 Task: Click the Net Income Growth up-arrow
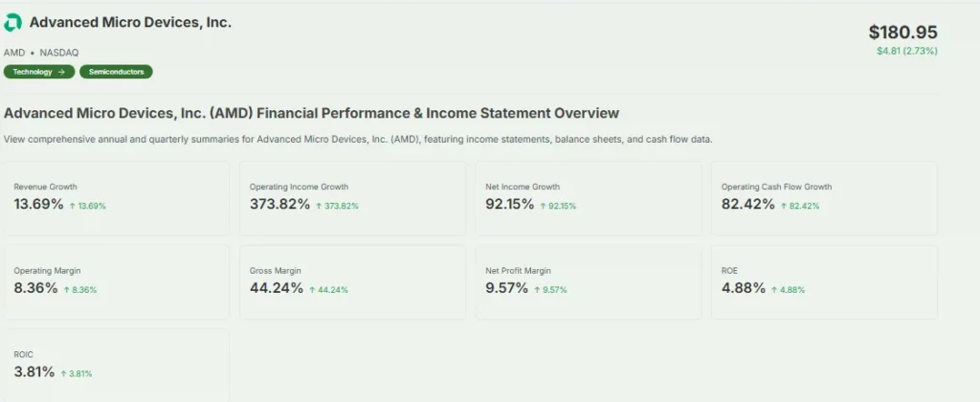(544, 206)
